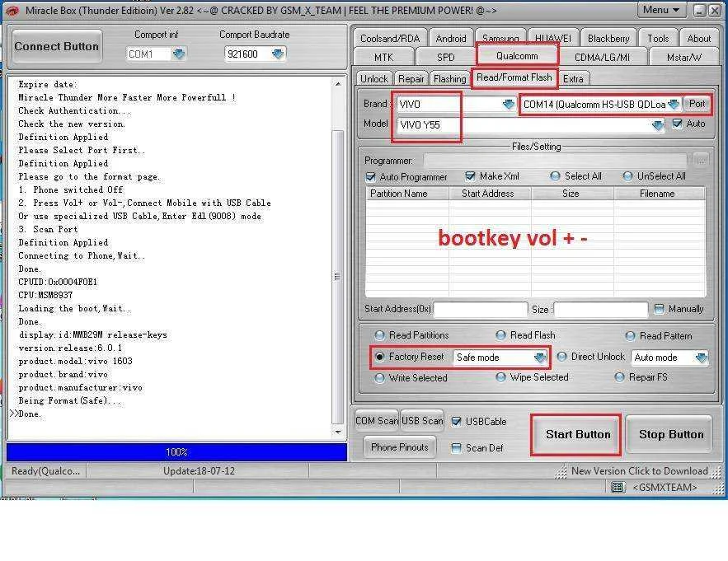Open the Unlock sub-tab

click(x=374, y=79)
